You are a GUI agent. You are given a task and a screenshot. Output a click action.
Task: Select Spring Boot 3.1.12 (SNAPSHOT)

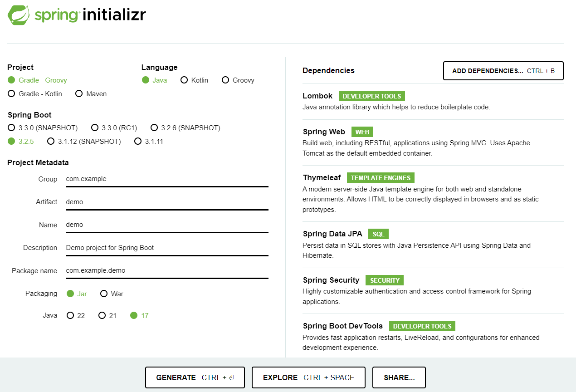[x=84, y=142]
